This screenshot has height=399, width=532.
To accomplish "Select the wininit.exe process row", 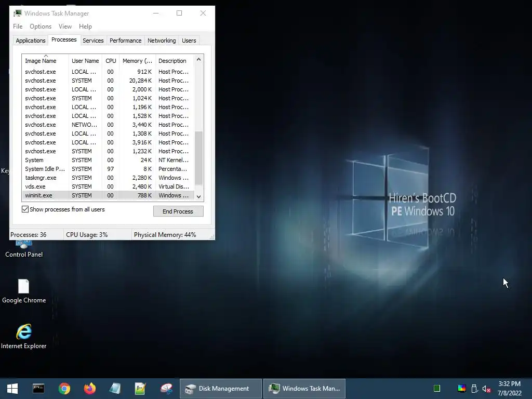I will [108, 195].
